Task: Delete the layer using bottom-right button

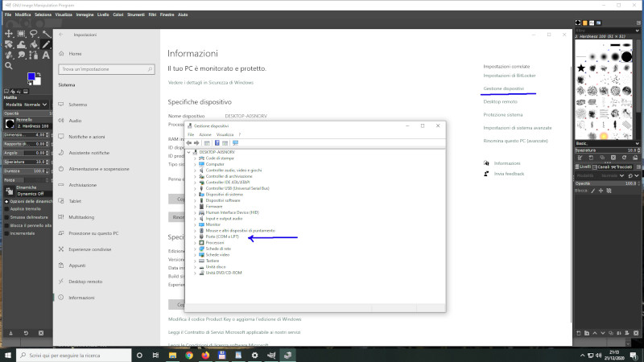Action: [636, 333]
